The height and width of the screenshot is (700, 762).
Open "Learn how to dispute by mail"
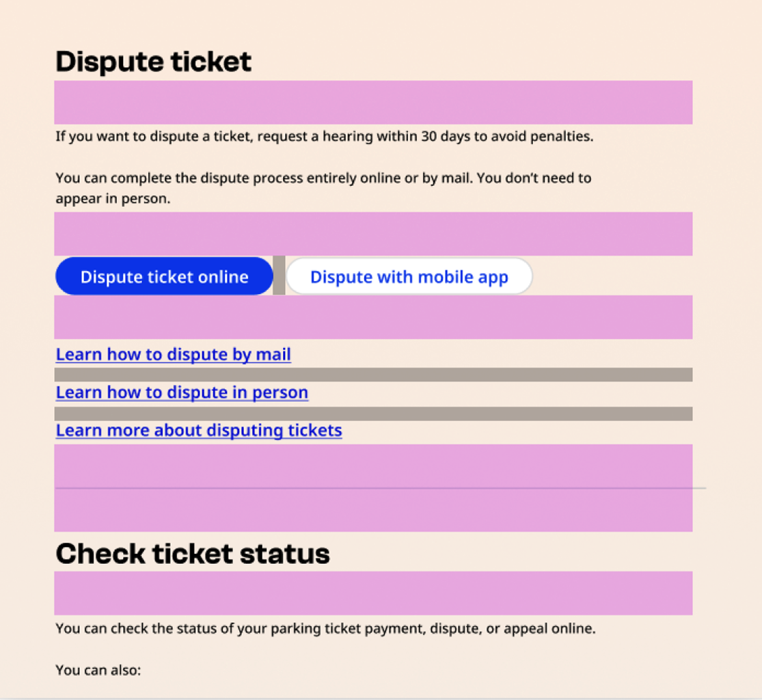tap(172, 354)
